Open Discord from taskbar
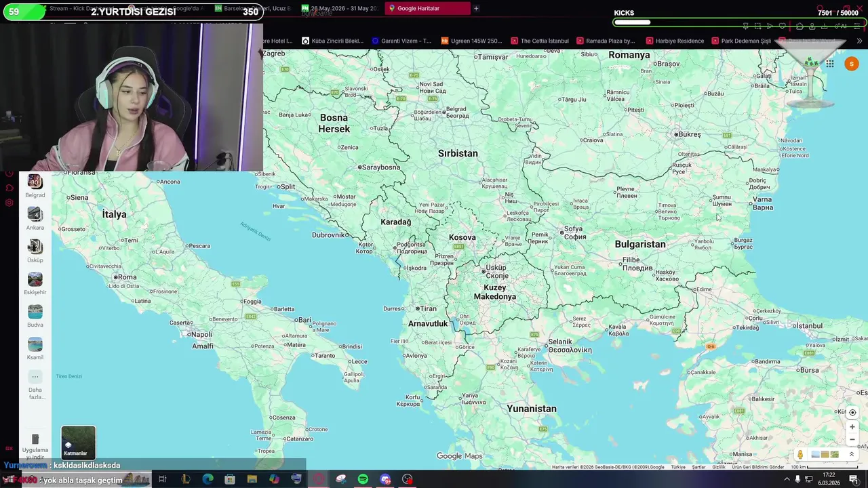868x488 pixels. click(x=385, y=479)
